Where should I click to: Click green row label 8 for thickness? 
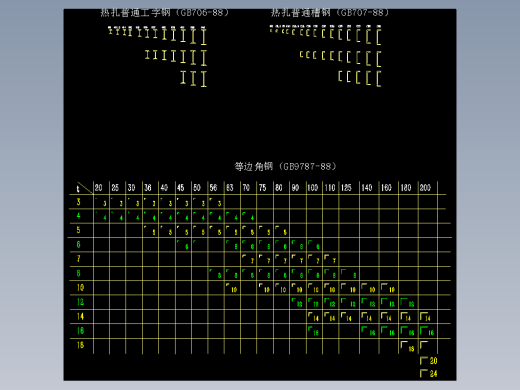coord(79,273)
